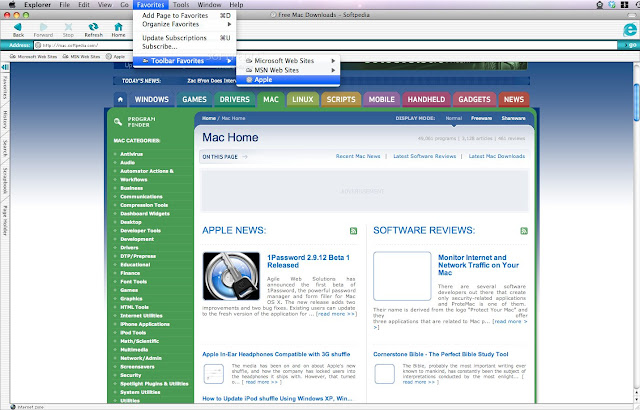Select Add Page to Favorites
The width and height of the screenshot is (640, 410).
tap(184, 16)
